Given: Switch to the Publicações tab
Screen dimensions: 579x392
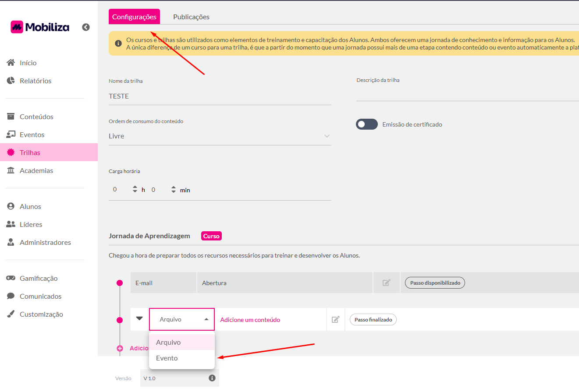Looking at the screenshot, I should pyautogui.click(x=191, y=17).
